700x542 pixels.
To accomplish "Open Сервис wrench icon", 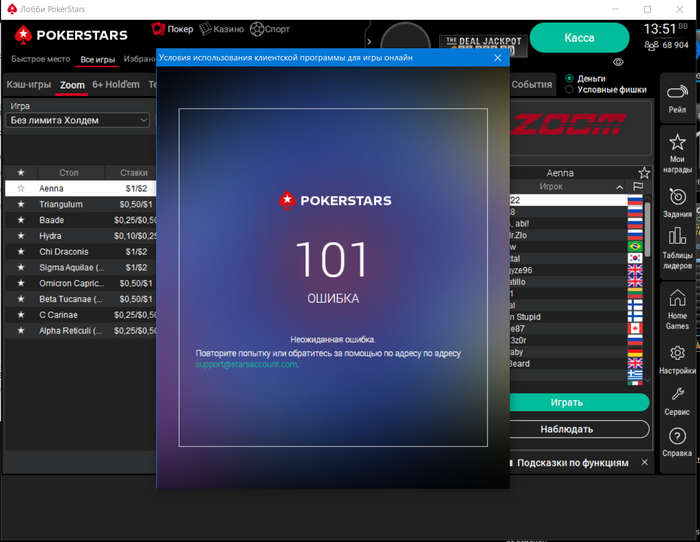I will [x=677, y=394].
